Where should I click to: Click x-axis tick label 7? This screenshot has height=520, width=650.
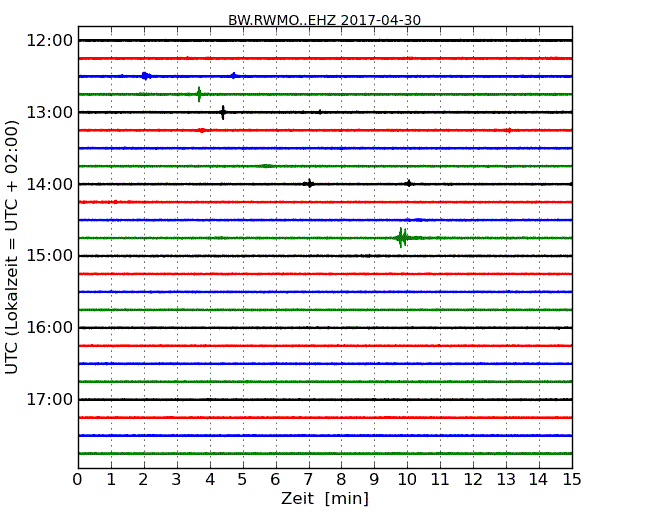pos(308,480)
